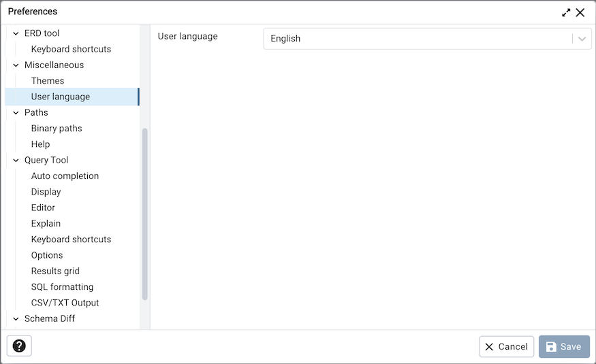Go to Results grid settings
This screenshot has width=596, height=364.
(55, 271)
